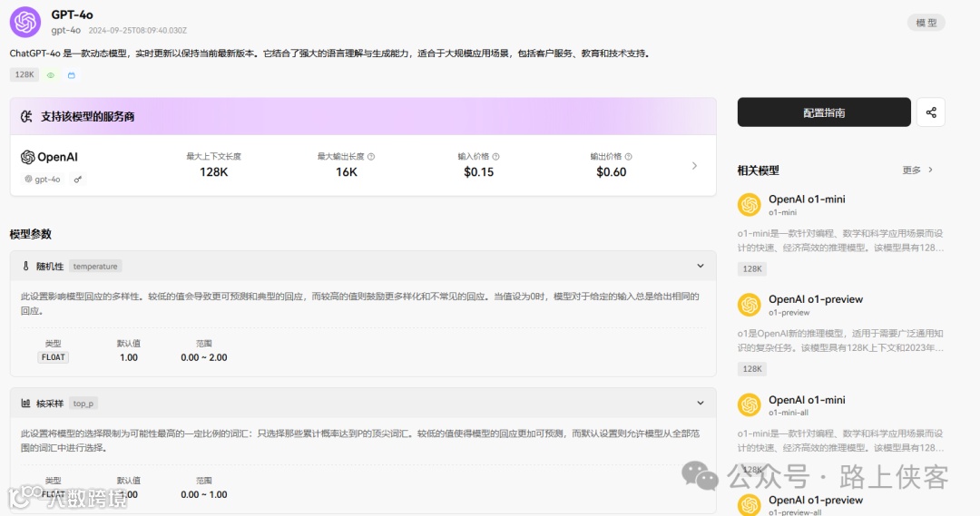
Task: Click the logo of o1-mini related model
Action: point(749,204)
